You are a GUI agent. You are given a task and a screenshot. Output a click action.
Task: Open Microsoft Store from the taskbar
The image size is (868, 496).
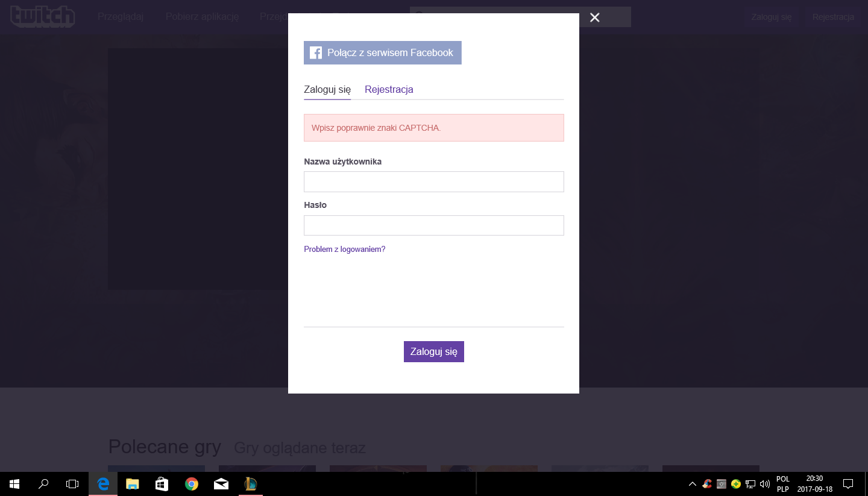coord(162,484)
